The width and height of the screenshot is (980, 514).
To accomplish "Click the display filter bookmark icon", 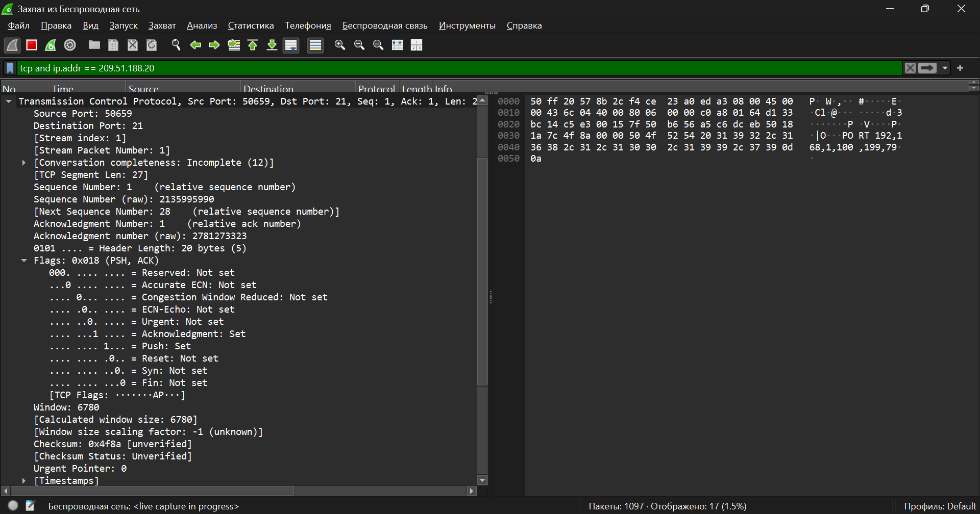I will tap(10, 68).
